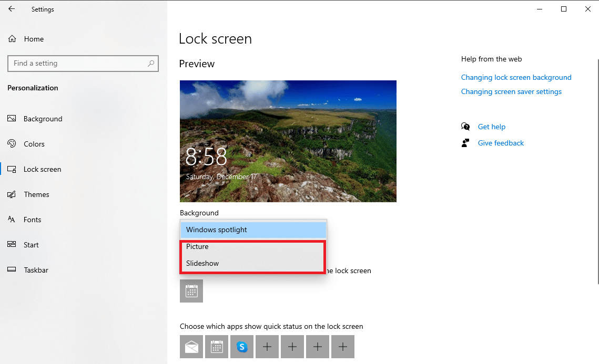599x364 pixels.
Task: Click the Start tiles icon
Action: (x=12, y=244)
